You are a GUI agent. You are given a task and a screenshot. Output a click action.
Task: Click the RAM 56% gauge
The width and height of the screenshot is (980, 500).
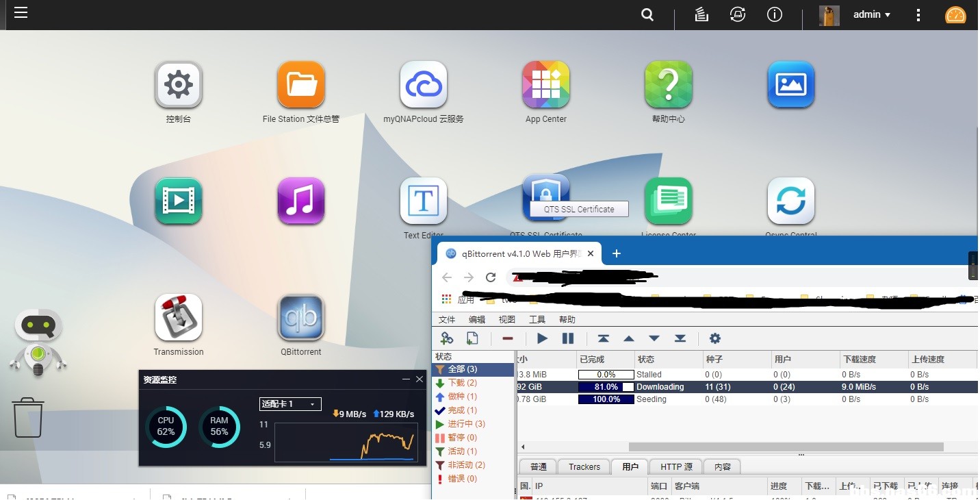(219, 427)
